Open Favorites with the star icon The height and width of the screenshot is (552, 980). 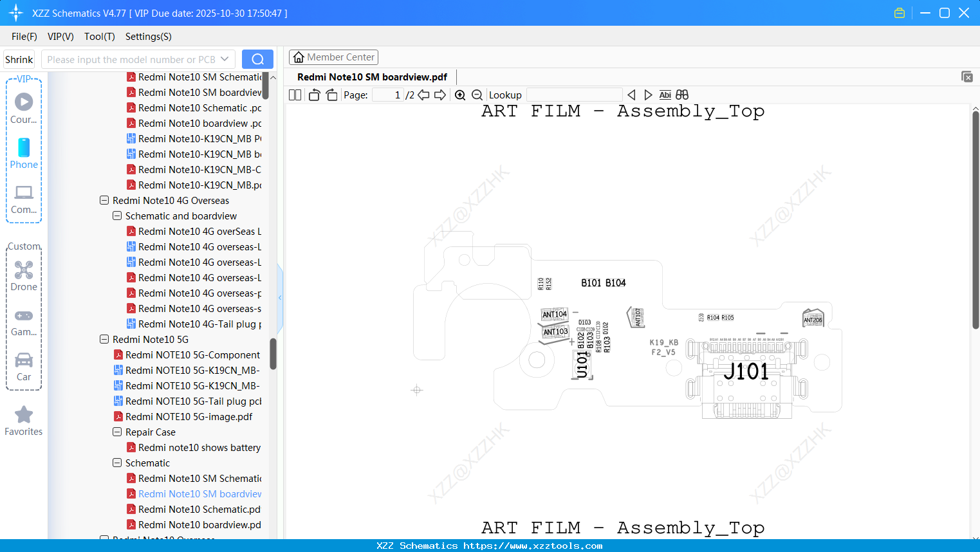(24, 421)
